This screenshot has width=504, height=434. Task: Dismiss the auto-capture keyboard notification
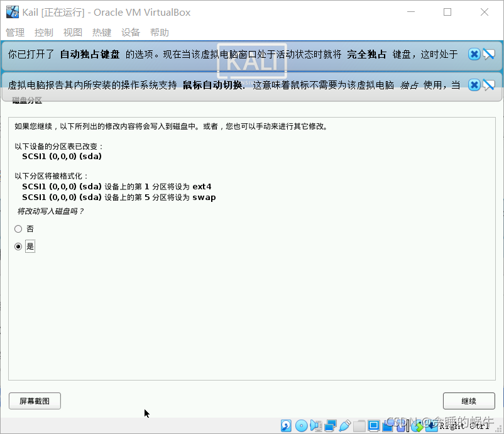coord(474,54)
